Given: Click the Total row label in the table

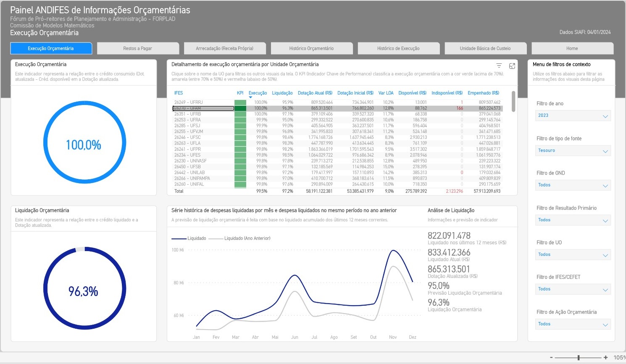Looking at the screenshot, I should pyautogui.click(x=179, y=191).
